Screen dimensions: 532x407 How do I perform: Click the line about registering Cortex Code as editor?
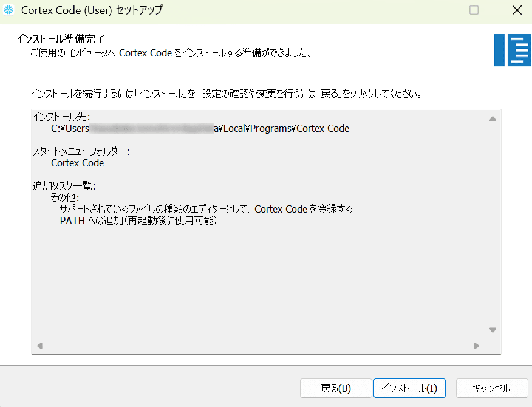click(x=206, y=209)
